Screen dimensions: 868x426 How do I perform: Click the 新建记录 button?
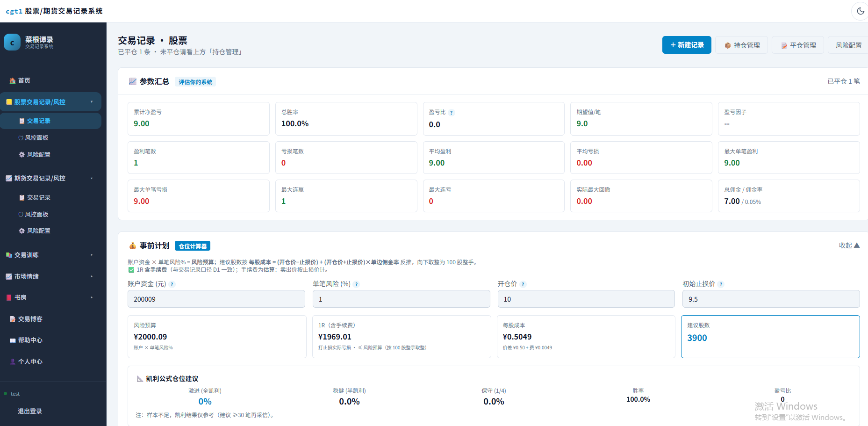tap(687, 45)
